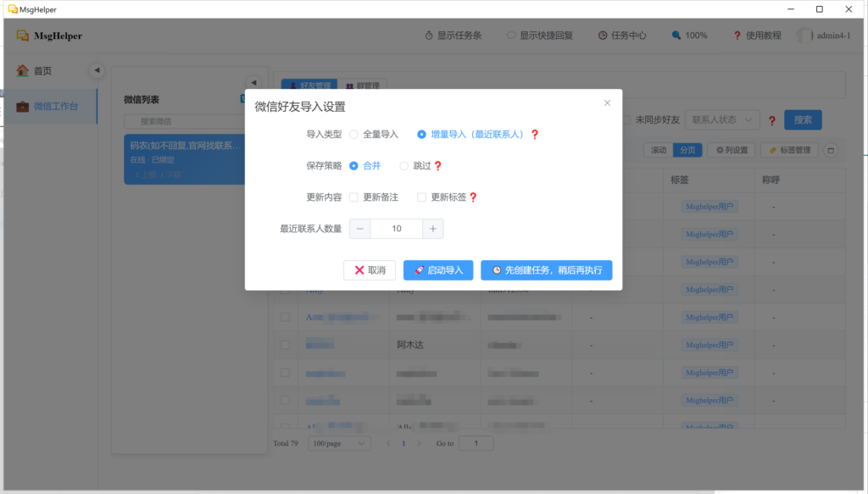Collapse the left sidebar with the arrow

click(97, 70)
